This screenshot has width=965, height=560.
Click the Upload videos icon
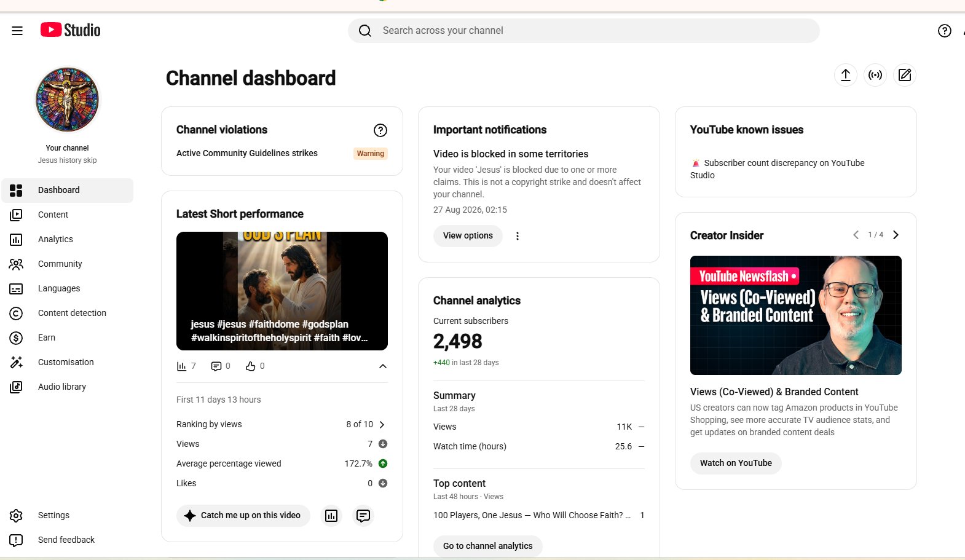tap(846, 75)
